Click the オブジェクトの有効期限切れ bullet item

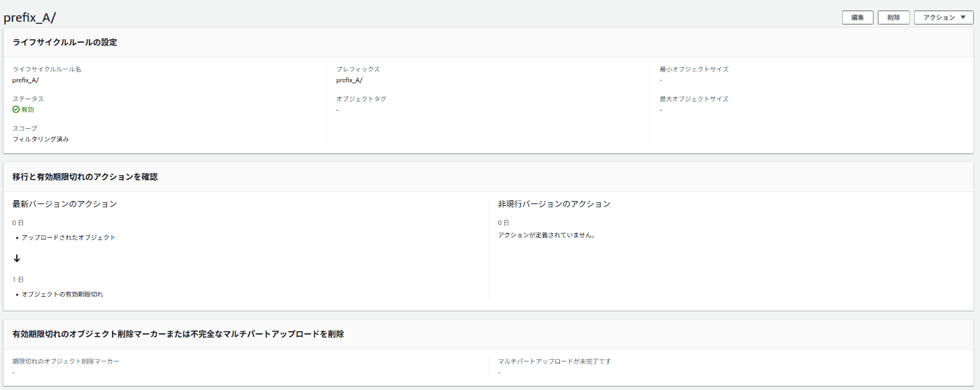pyautogui.click(x=62, y=294)
